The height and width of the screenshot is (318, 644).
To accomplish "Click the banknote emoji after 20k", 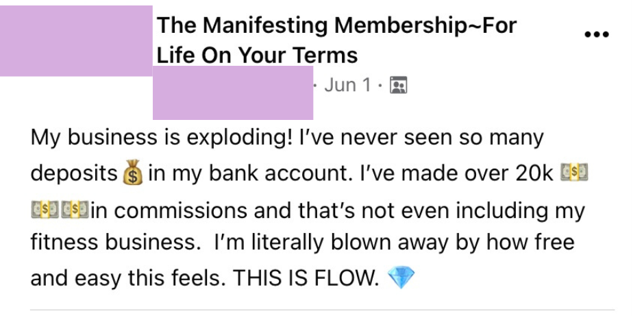I will click(574, 173).
